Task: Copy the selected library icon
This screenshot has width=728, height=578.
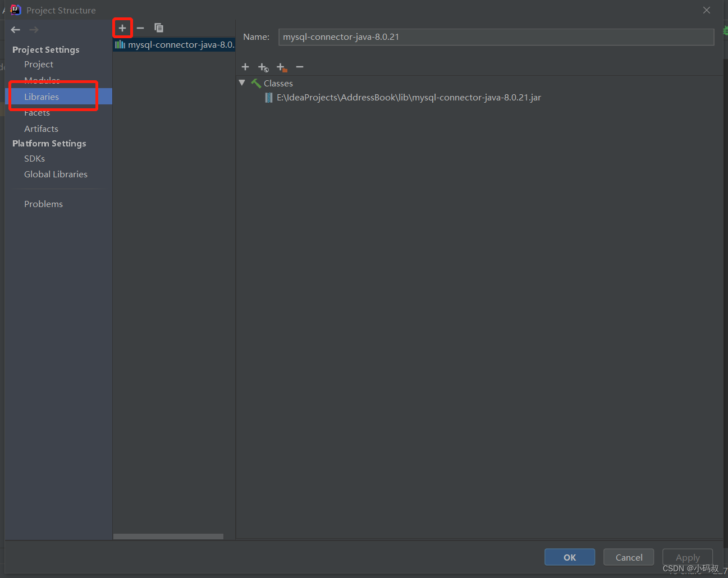Action: click(159, 27)
